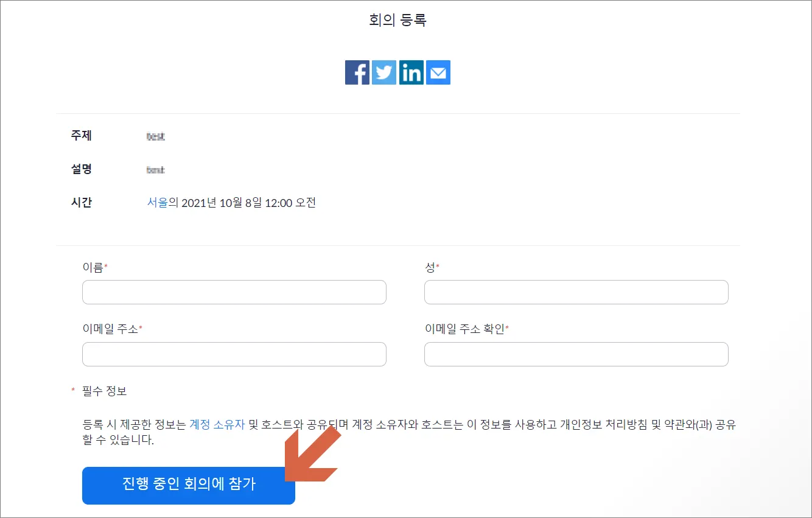The width and height of the screenshot is (812, 518).
Task: Click the 회의 등록 page heading
Action: coord(397,20)
